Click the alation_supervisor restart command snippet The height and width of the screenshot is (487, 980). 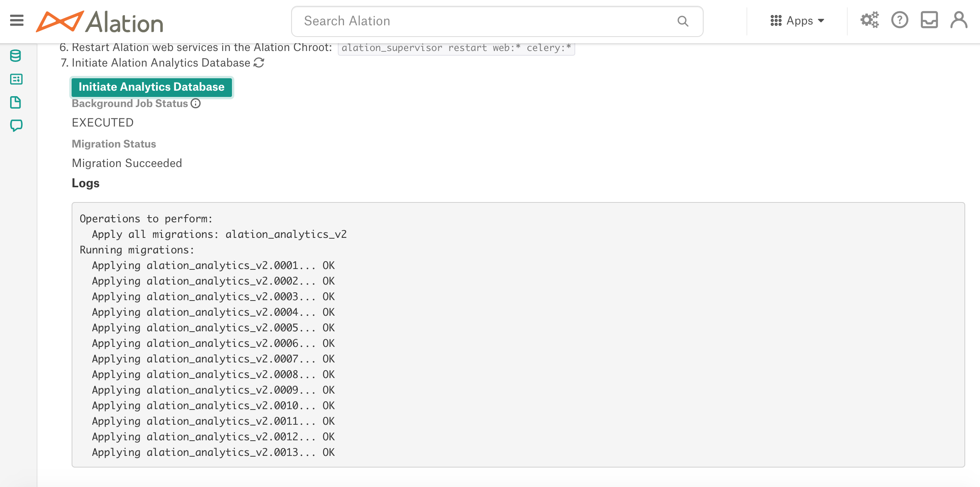[x=456, y=48]
